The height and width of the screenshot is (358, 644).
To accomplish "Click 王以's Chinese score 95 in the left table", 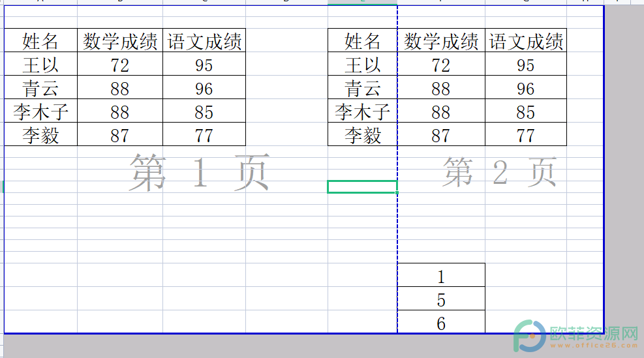I will [x=204, y=64].
